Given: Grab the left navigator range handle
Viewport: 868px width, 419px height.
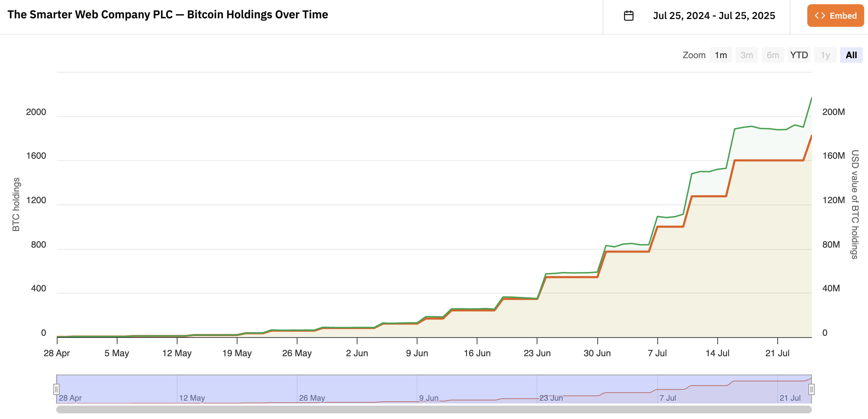Looking at the screenshot, I should tap(56, 389).
